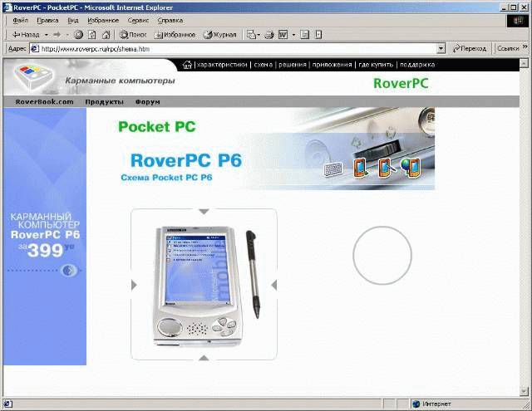Viewport: 532px width, 411px height.
Task: Click the Mail toolbar icon
Action: coord(253,35)
